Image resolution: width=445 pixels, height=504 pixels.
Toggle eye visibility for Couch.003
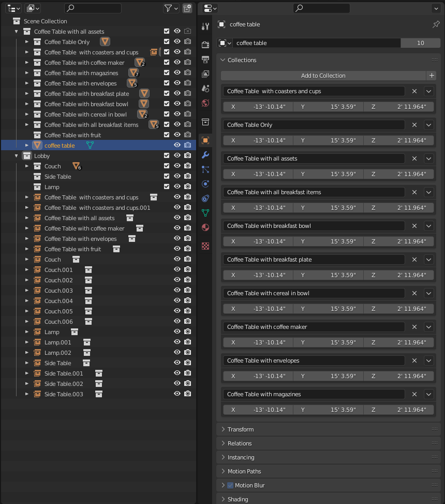(177, 290)
